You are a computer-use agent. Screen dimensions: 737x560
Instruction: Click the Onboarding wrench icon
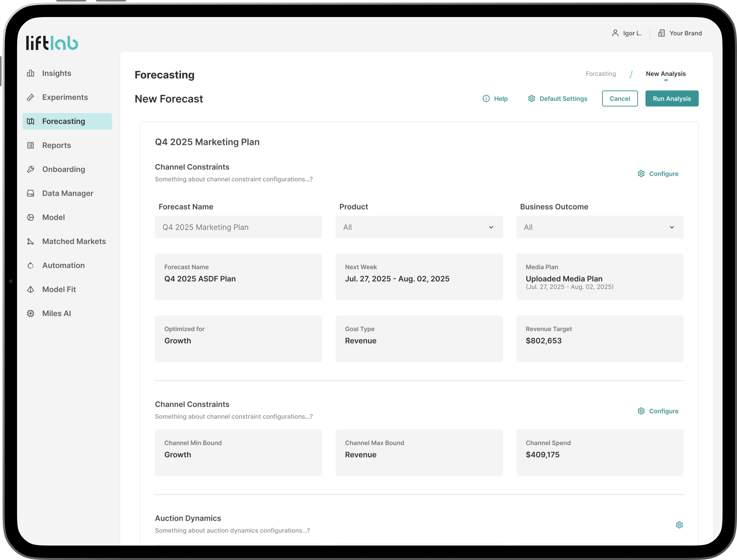[31, 169]
